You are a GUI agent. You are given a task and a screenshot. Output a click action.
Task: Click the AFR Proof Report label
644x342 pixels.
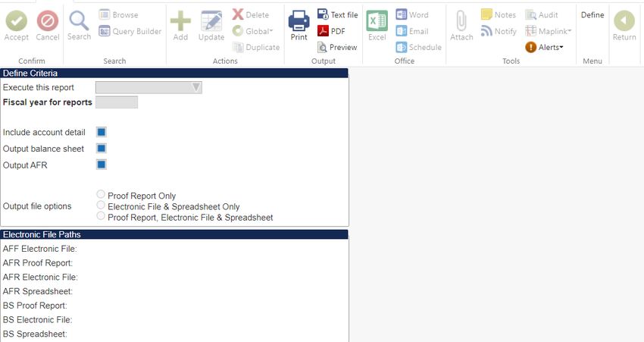click(37, 263)
